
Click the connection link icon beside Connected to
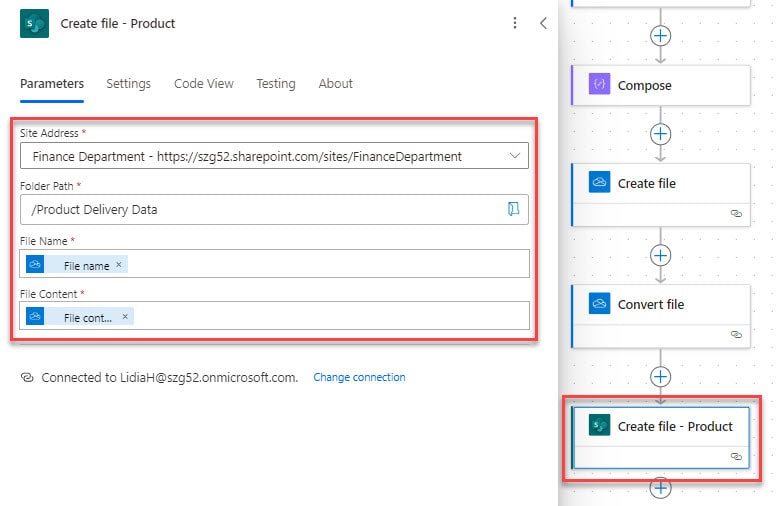click(27, 378)
